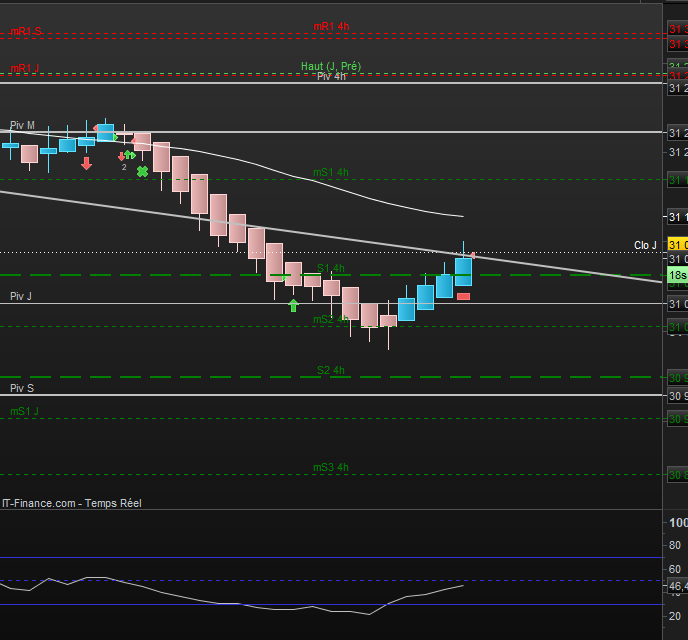Screen dimensions: 688x640
Task: Select the Piv S pivot label
Action: (22, 388)
